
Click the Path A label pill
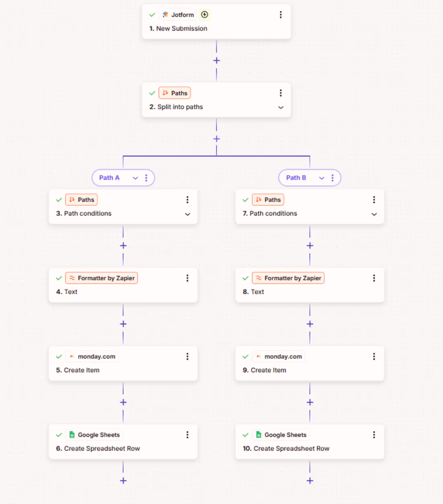[x=109, y=178]
